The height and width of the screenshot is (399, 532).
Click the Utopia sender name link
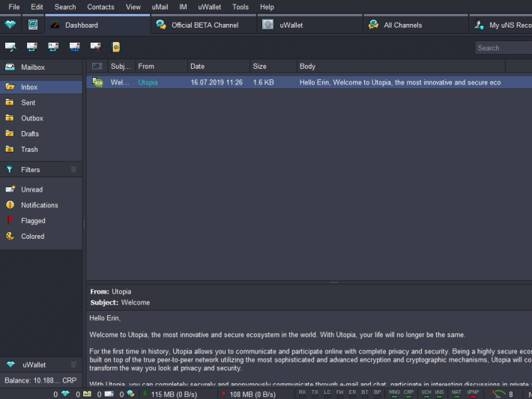point(148,82)
